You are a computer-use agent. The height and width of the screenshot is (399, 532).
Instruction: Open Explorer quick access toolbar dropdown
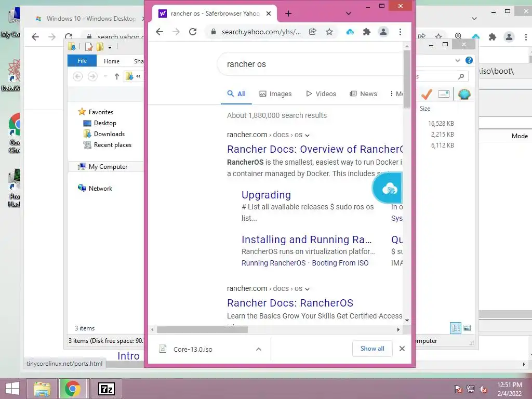tap(110, 47)
